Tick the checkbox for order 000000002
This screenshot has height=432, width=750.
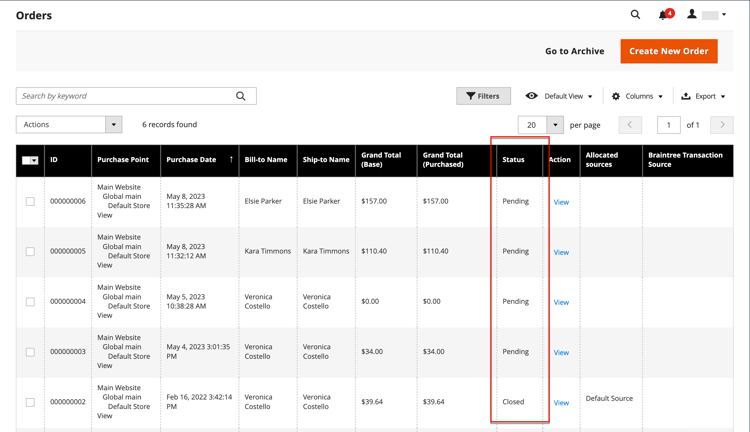click(x=30, y=402)
